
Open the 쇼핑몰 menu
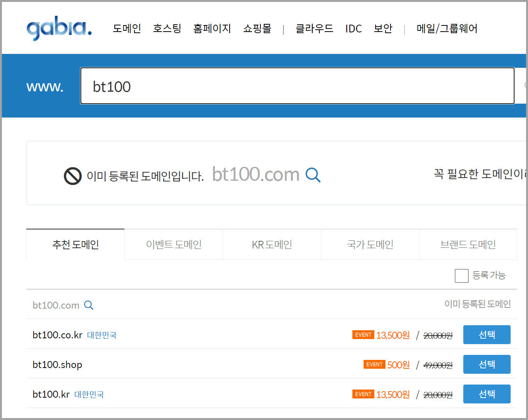[x=257, y=29]
